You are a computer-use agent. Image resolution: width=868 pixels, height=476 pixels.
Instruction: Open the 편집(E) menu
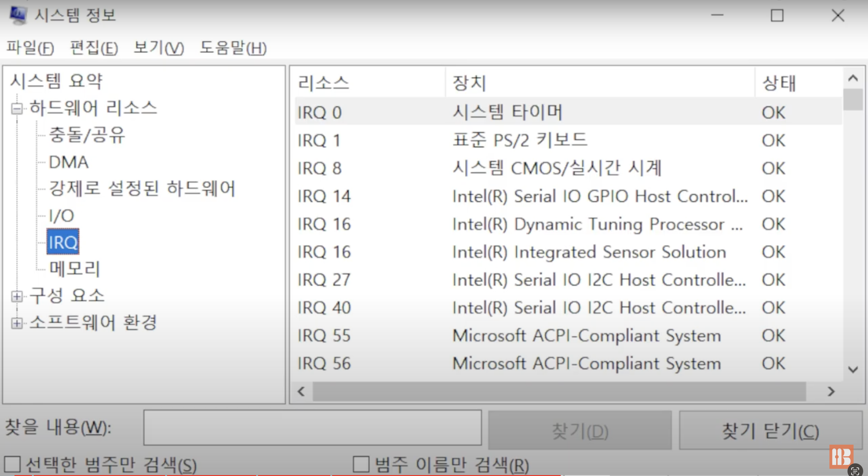pos(94,48)
